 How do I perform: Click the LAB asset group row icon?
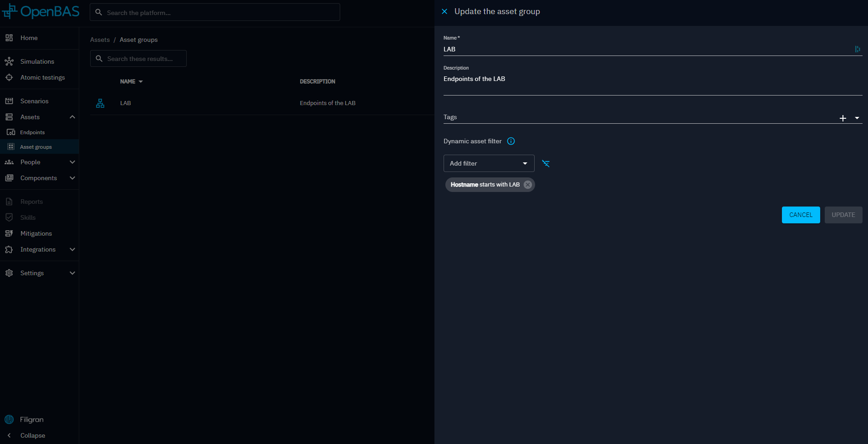pyautogui.click(x=100, y=103)
